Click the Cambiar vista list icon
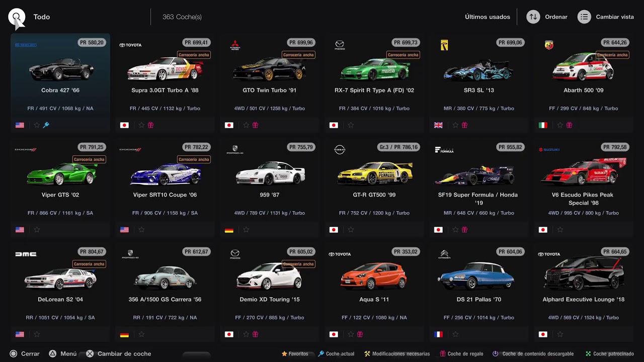The height and width of the screenshot is (362, 644). click(584, 17)
